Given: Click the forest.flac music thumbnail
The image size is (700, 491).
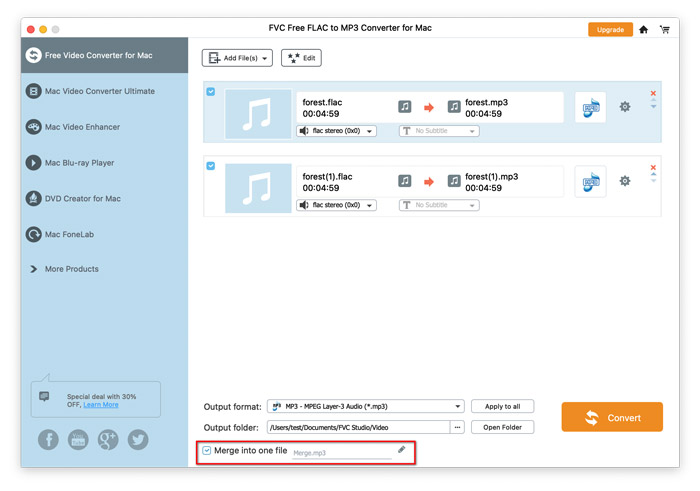Looking at the screenshot, I should [258, 114].
